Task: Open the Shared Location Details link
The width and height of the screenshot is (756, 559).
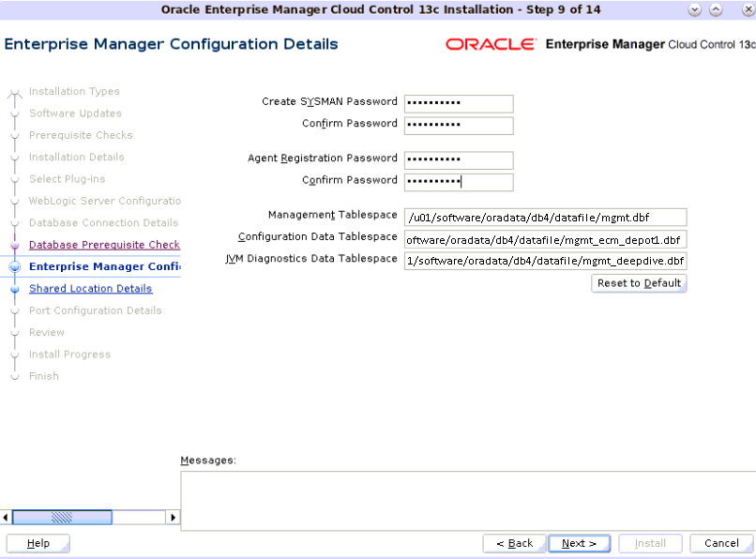Action: click(90, 288)
